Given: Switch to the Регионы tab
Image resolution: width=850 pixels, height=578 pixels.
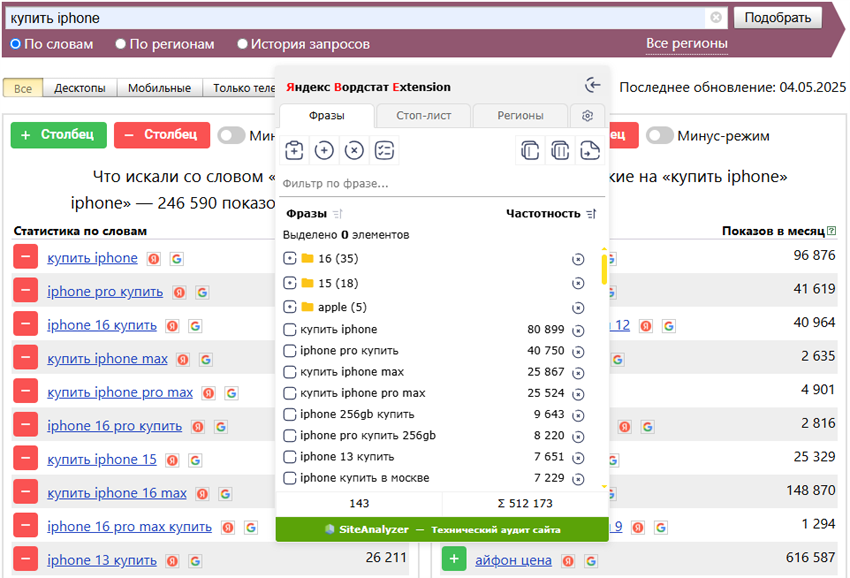Looking at the screenshot, I should point(520,115).
